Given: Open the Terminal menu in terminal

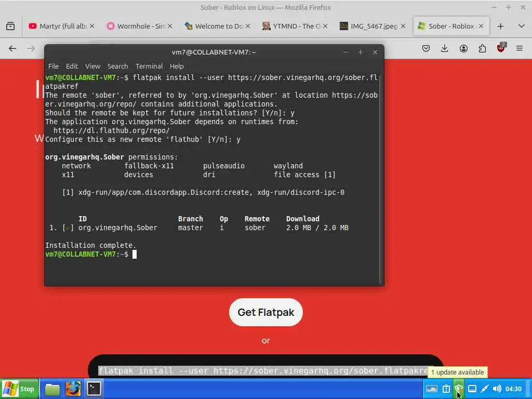Looking at the screenshot, I should pos(149,66).
